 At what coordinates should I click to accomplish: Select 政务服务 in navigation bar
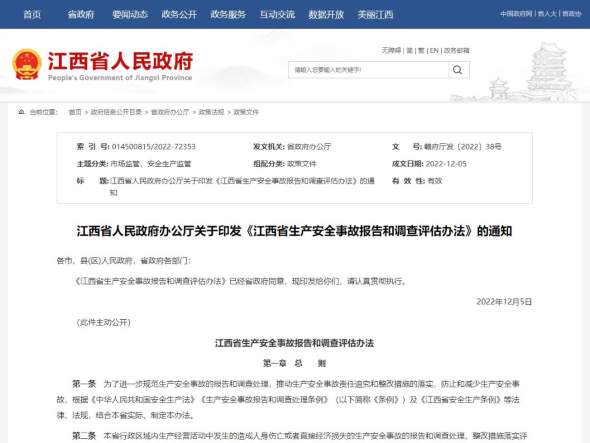[228, 14]
